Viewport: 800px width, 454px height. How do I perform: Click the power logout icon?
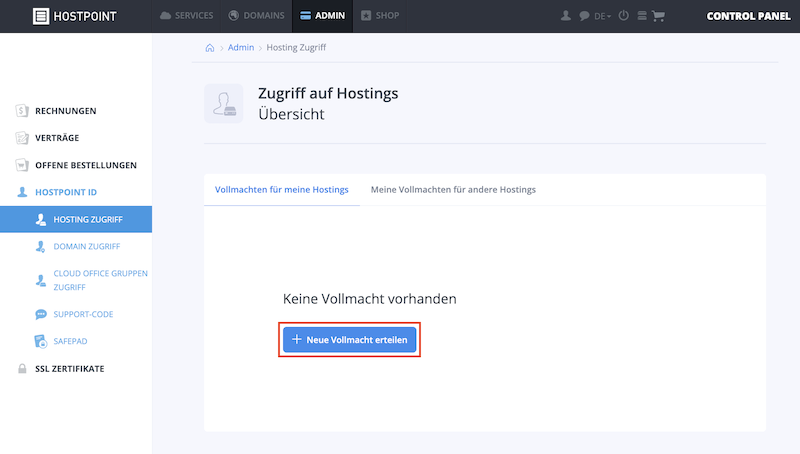(x=623, y=16)
